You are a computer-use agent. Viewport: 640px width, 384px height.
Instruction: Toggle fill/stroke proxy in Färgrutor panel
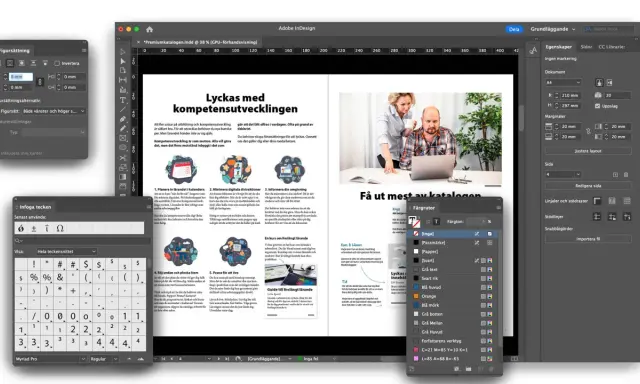[x=413, y=222]
